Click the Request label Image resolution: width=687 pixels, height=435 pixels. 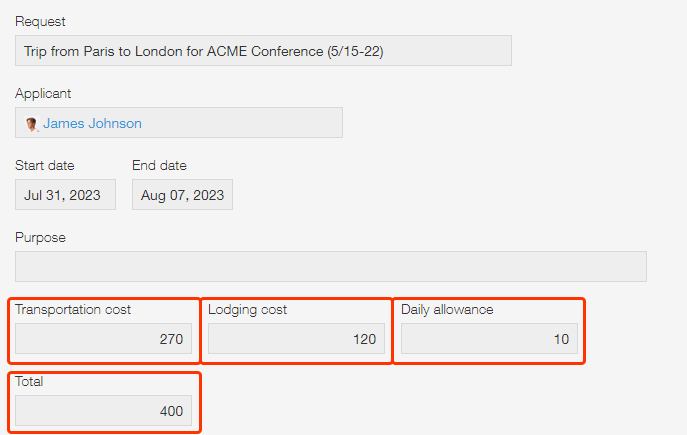click(x=40, y=21)
